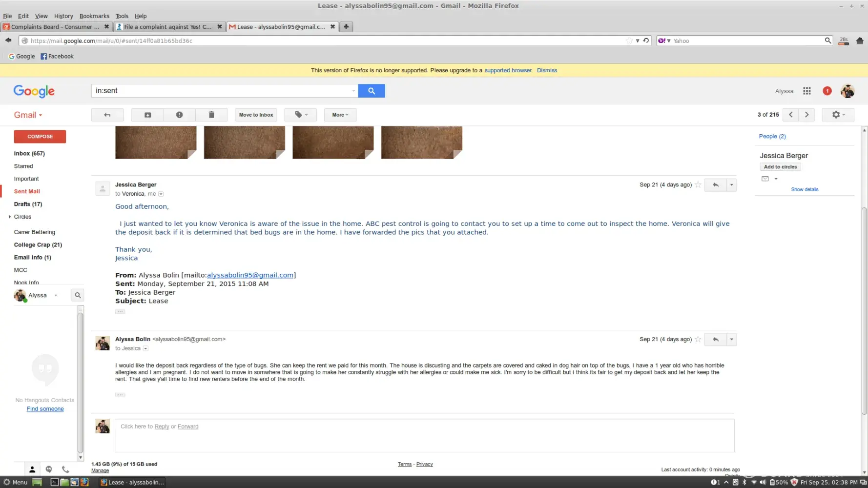Click the reply text box
The height and width of the screenshot is (488, 868).
[x=424, y=435]
